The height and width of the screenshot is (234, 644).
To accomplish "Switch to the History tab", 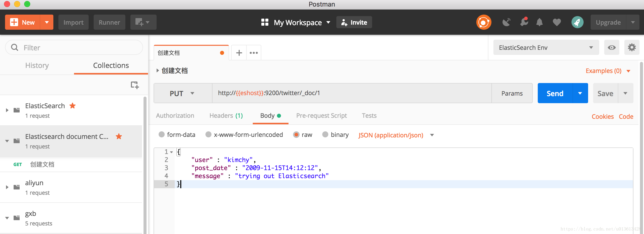I will (37, 65).
